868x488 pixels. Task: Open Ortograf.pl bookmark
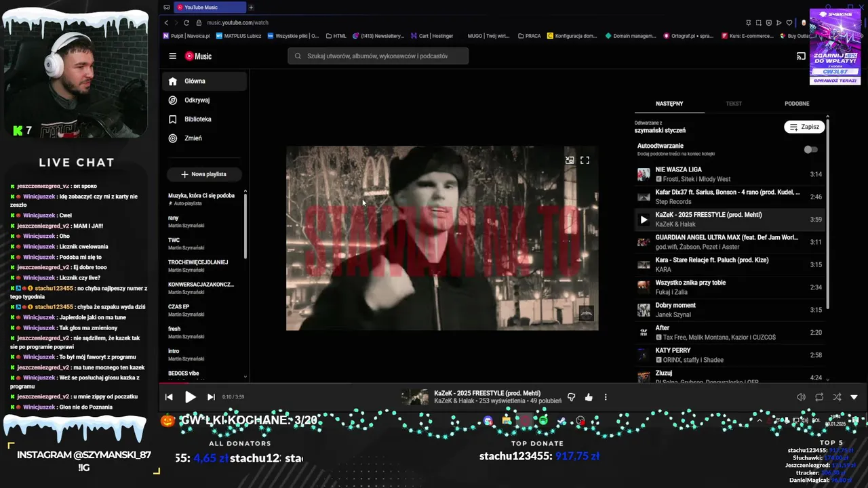pyautogui.click(x=688, y=36)
